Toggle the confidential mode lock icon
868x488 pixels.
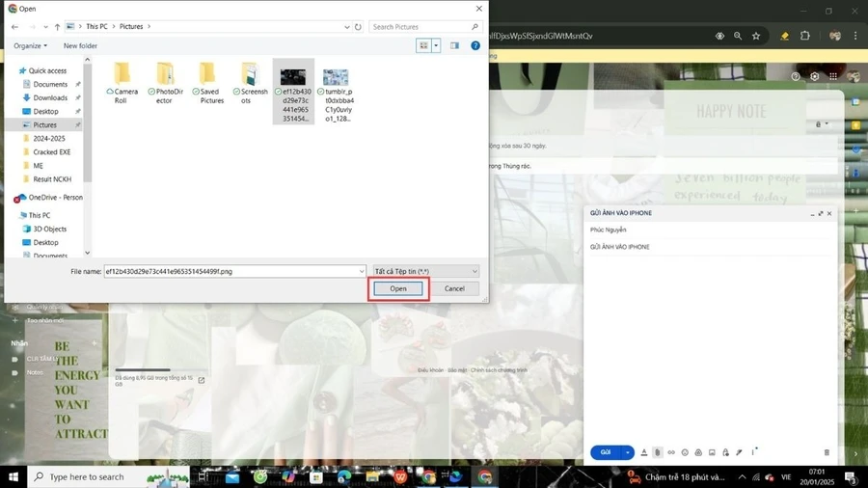tap(725, 452)
